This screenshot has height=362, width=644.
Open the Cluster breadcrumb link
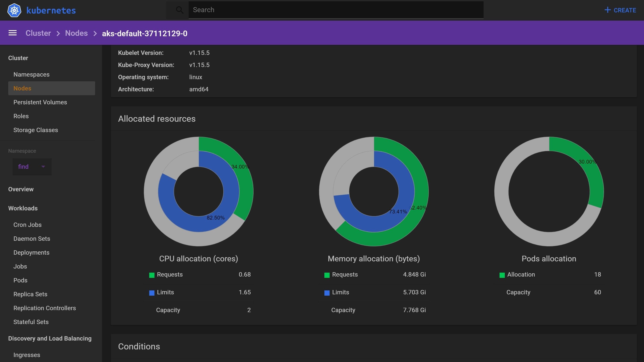[38, 33]
